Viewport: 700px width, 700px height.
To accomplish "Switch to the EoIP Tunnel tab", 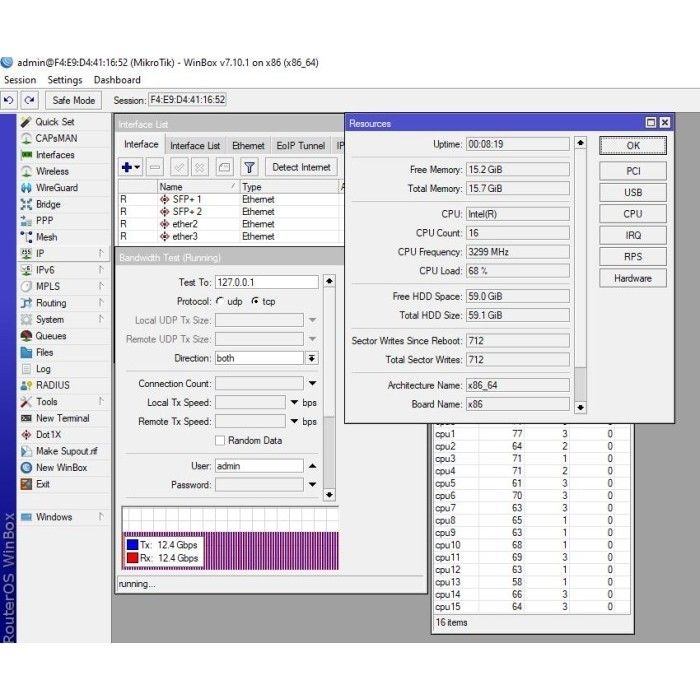I will pyautogui.click(x=300, y=146).
